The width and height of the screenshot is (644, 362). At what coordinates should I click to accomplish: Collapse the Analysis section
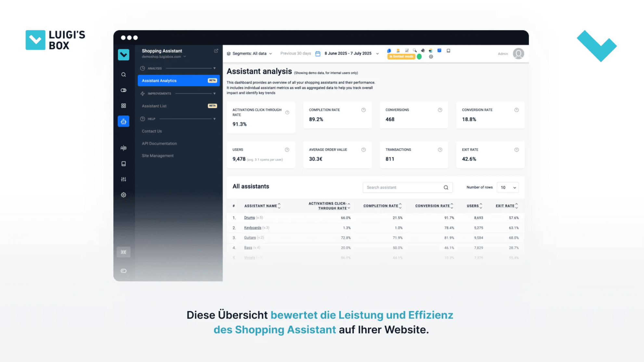point(214,68)
